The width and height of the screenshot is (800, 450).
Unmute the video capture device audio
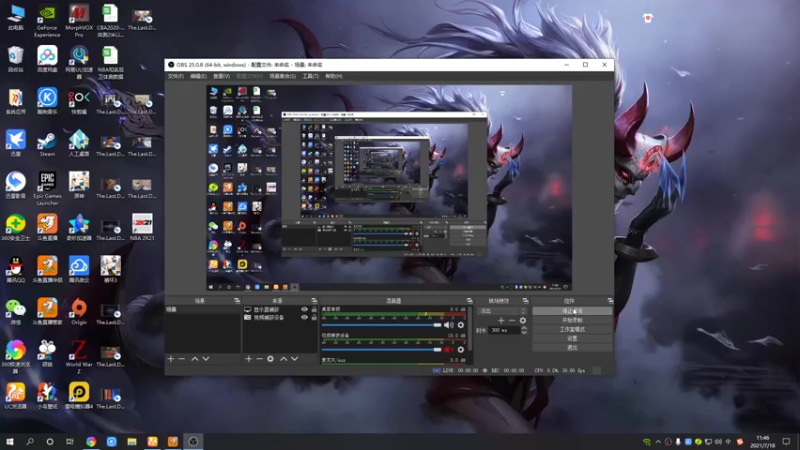pyautogui.click(x=448, y=349)
